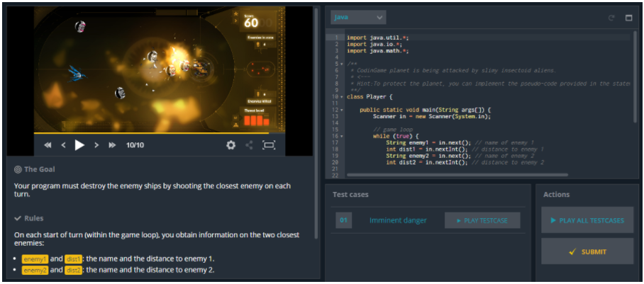Click the code editor horizontal scrollbar

pyautogui.click(x=457, y=175)
